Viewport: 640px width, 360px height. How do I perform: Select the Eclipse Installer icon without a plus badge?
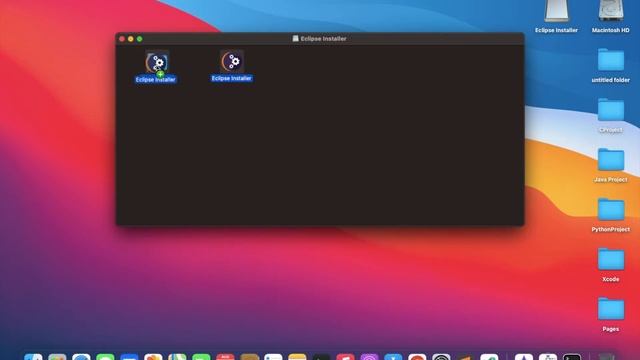pyautogui.click(x=232, y=62)
